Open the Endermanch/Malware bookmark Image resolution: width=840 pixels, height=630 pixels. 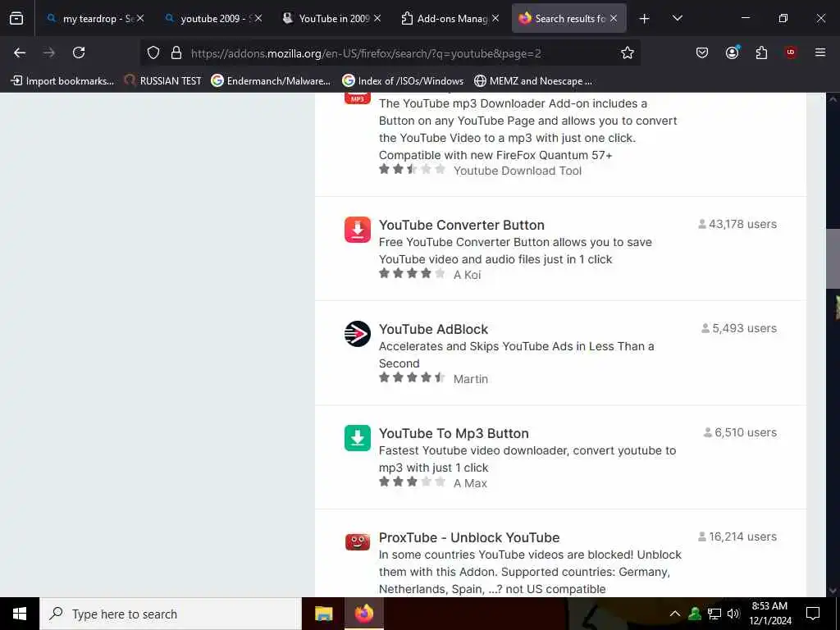point(271,81)
